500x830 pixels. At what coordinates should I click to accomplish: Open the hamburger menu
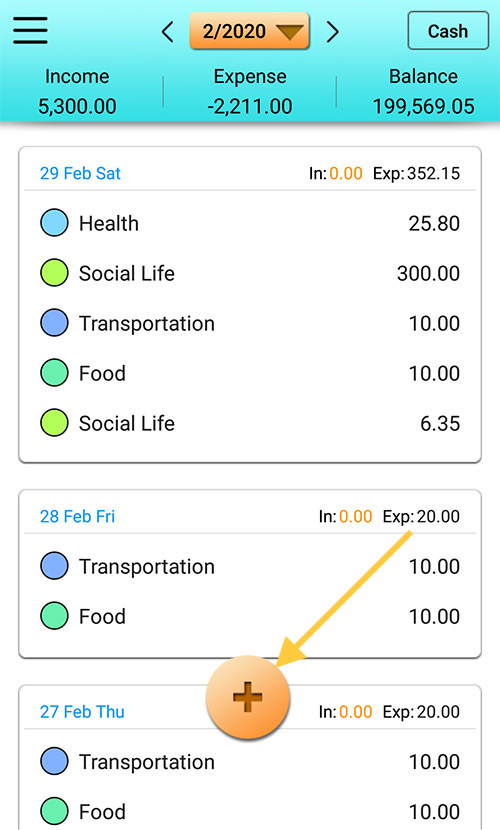tap(31, 30)
